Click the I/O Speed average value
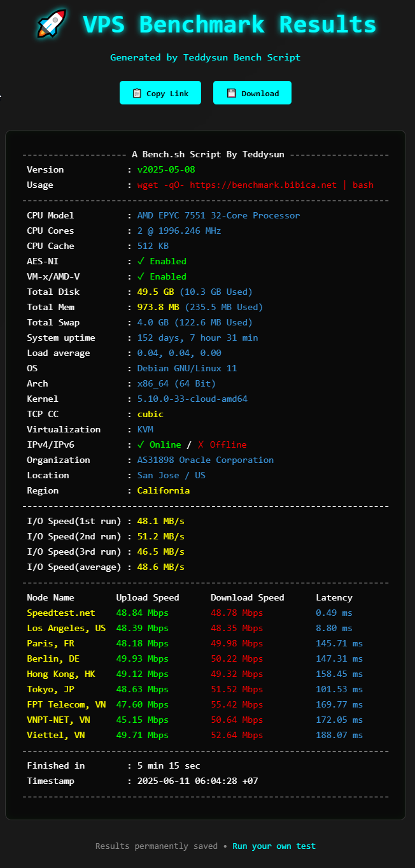 click(x=160, y=567)
